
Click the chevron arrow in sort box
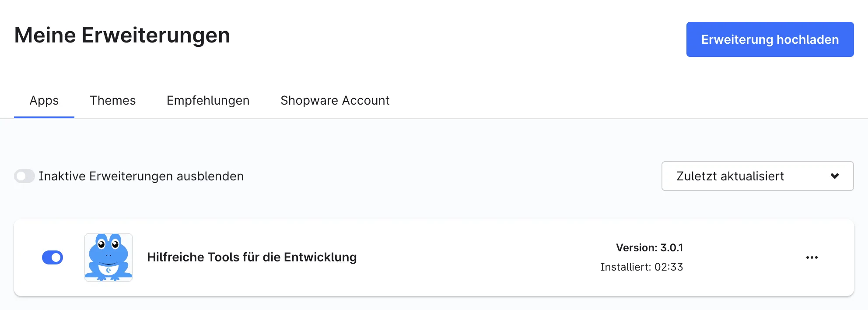pos(835,176)
